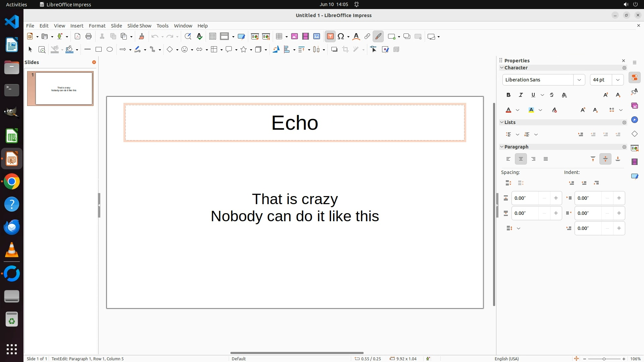Increase above paragraph spacing with plus
Screen dimensions: 644x362
(x=556, y=198)
